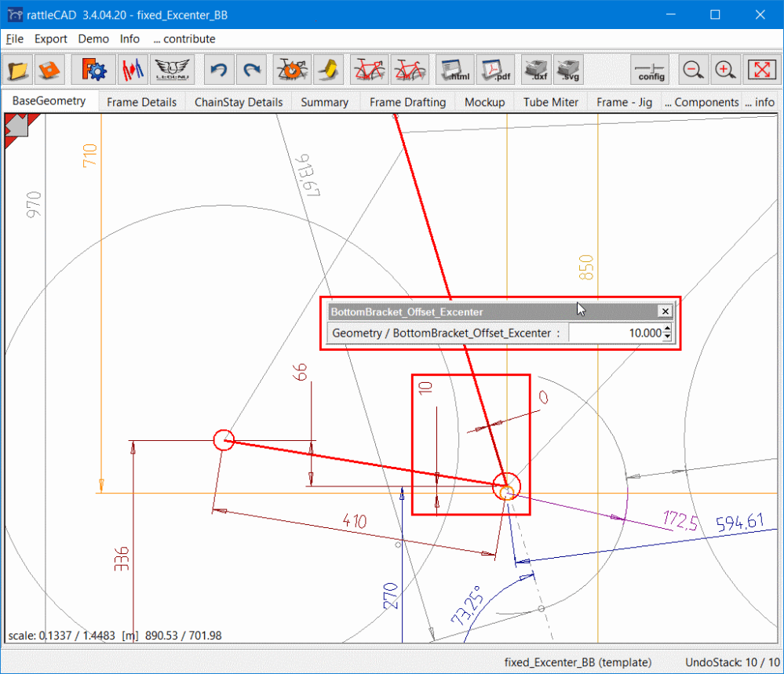784x674 pixels.
Task: Click the save project disk icon
Action: tap(49, 70)
